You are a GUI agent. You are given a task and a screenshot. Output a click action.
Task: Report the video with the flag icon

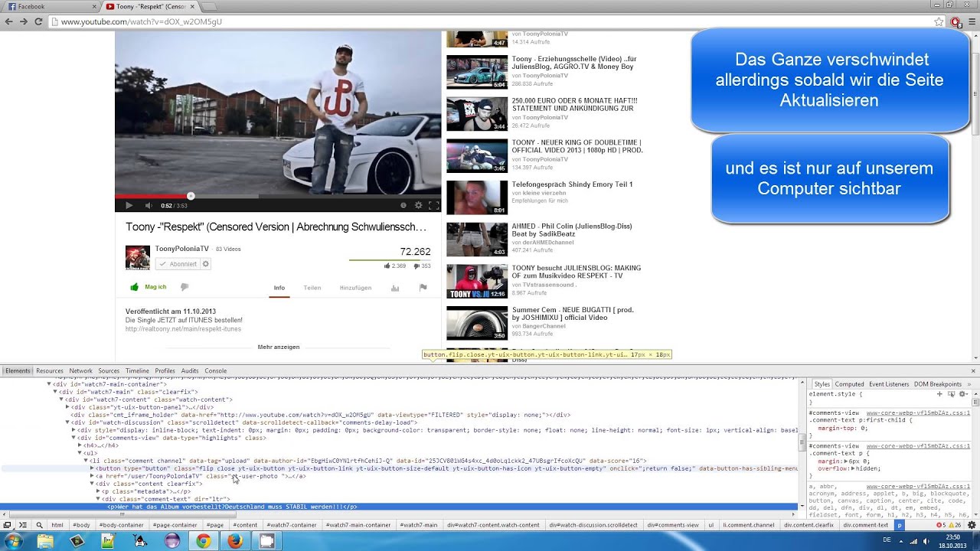pyautogui.click(x=423, y=288)
